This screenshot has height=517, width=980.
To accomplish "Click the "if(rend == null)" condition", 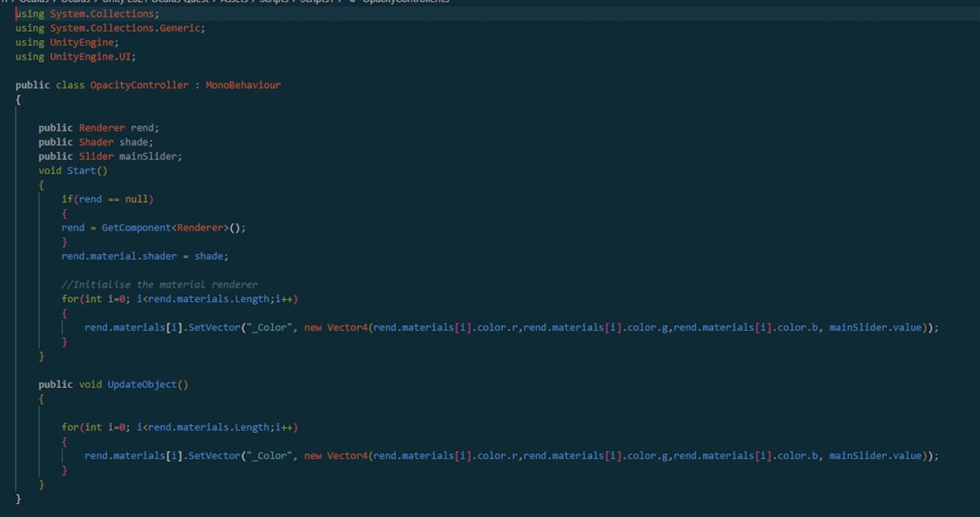I will 108,199.
